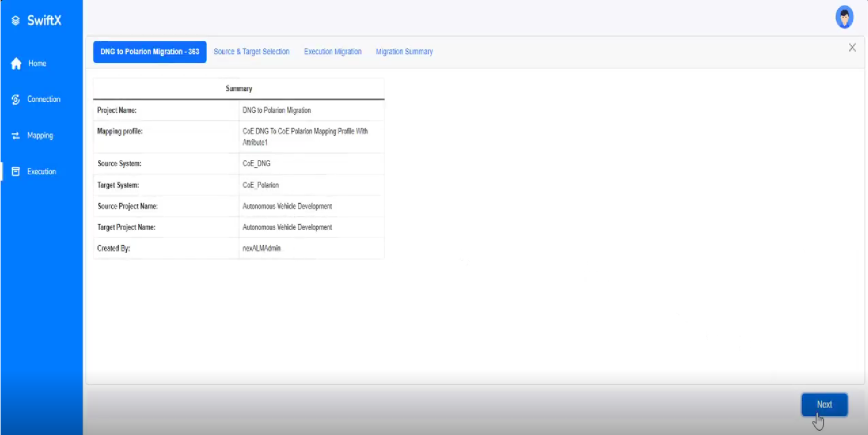
Task: Open the Execution Migration tab
Action: point(332,51)
